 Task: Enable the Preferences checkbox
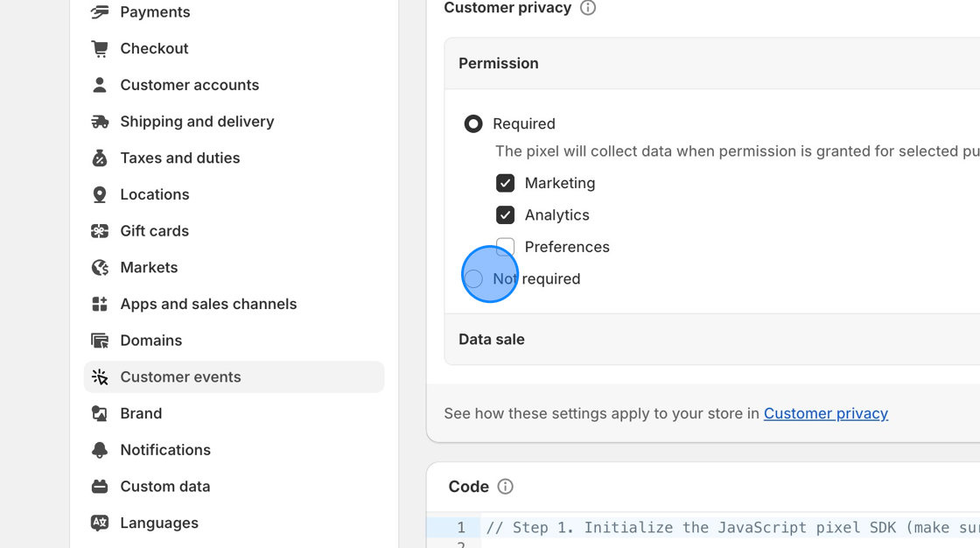coord(505,247)
